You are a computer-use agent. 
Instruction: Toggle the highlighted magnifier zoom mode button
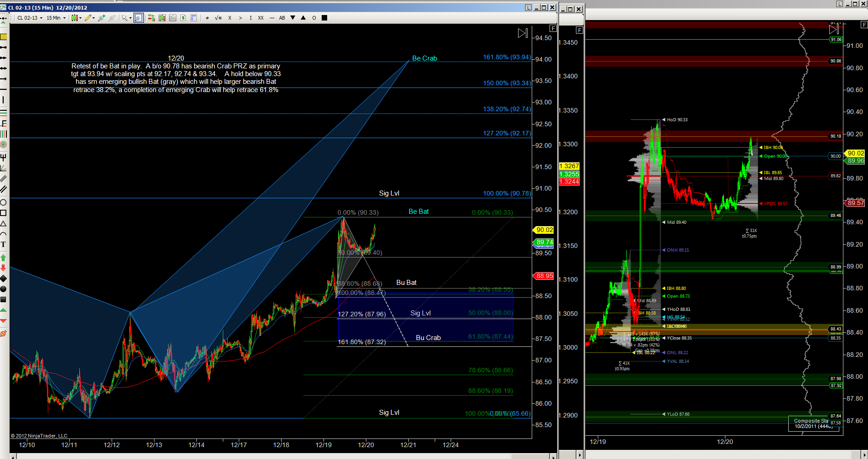(x=139, y=18)
